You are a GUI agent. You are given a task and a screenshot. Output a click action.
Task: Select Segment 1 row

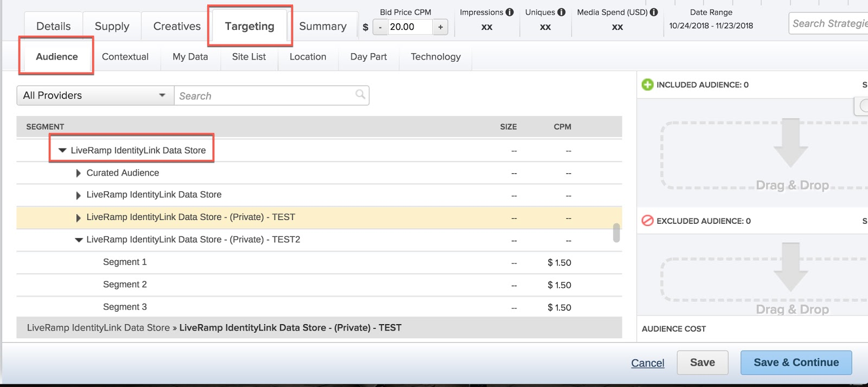pos(319,262)
